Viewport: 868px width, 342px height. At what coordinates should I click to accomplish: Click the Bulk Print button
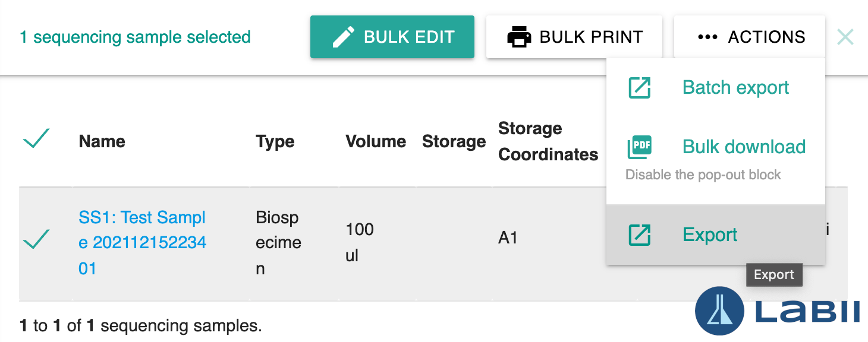tap(574, 37)
